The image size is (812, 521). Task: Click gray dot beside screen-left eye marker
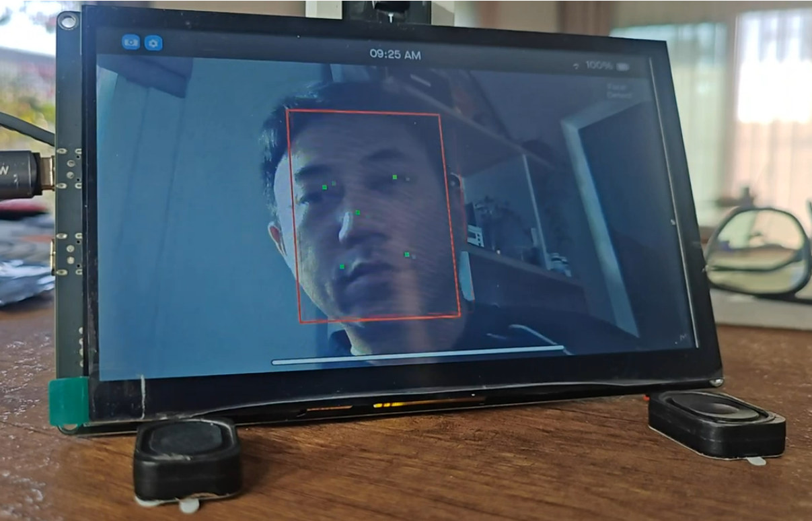(334, 183)
